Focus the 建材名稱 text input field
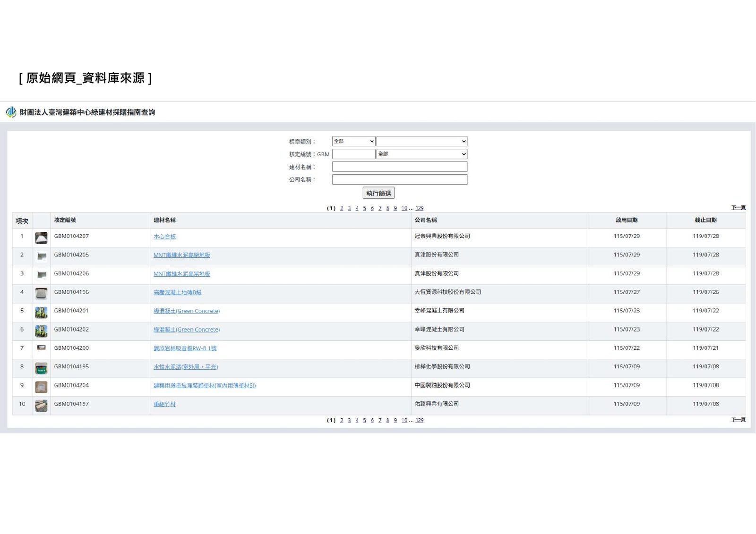The height and width of the screenshot is (534, 756). pyautogui.click(x=400, y=167)
